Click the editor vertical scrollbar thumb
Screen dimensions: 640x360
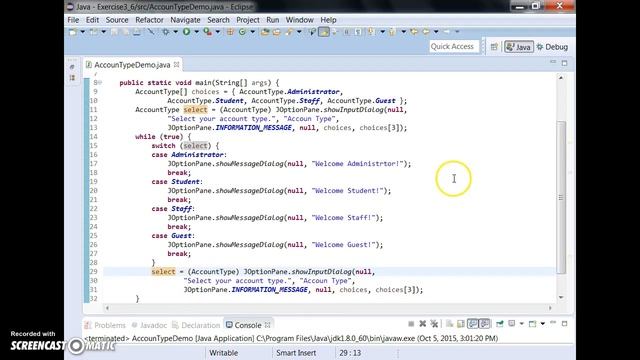click(x=562, y=198)
